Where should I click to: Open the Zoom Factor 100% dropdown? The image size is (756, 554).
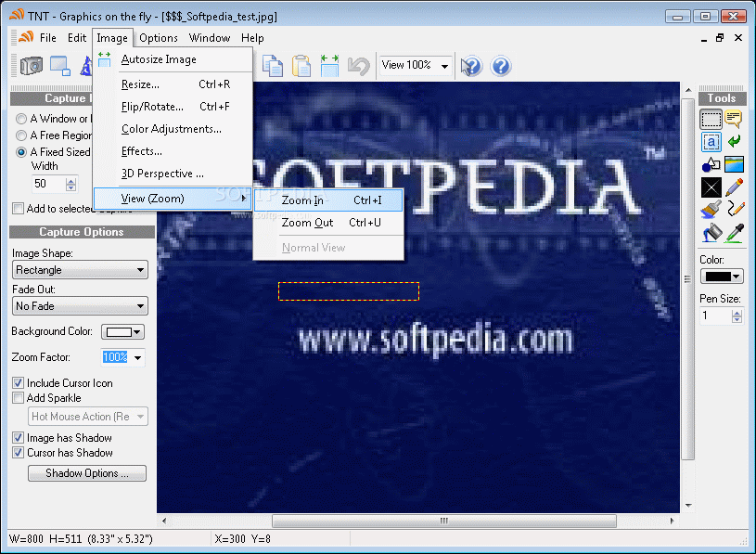point(137,358)
